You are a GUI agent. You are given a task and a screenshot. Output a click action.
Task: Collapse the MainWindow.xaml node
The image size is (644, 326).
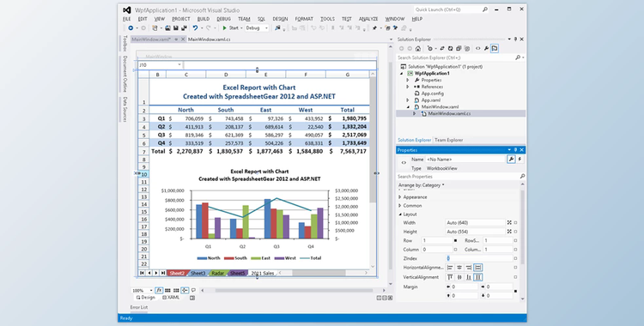click(408, 106)
